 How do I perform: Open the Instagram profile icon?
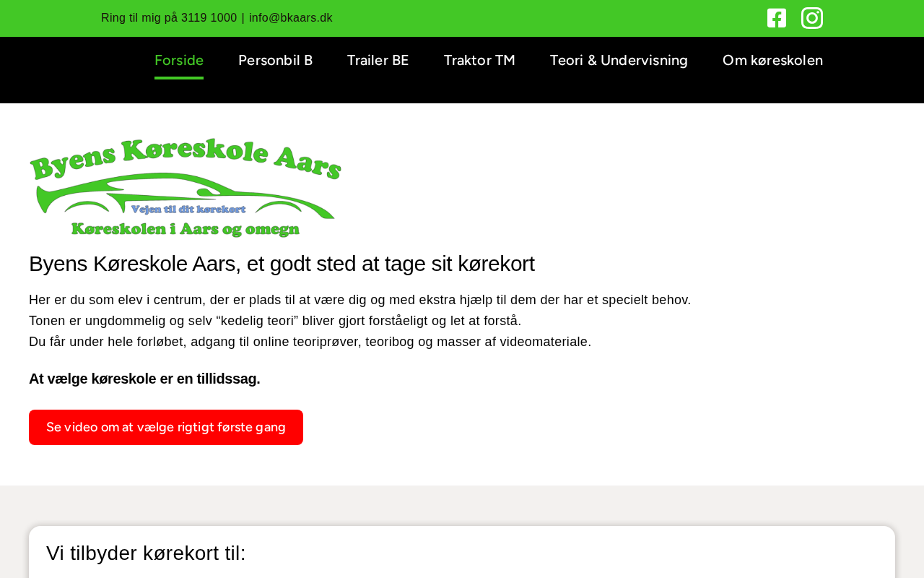tap(812, 18)
